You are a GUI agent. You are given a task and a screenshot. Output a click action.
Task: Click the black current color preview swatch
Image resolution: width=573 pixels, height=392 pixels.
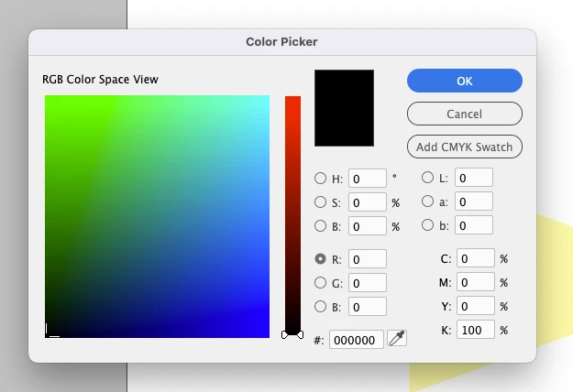[344, 108]
